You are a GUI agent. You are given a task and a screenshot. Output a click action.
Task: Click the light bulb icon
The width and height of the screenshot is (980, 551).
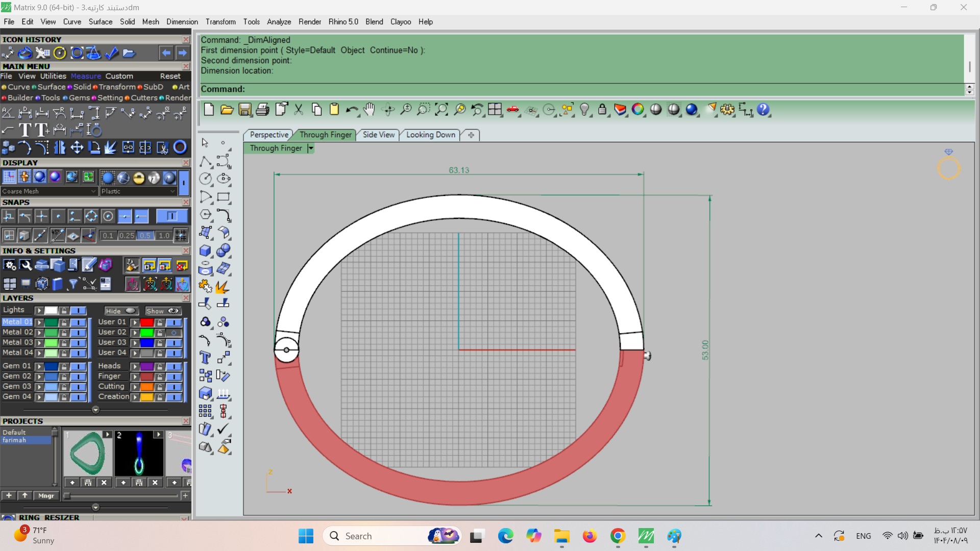coord(585,110)
